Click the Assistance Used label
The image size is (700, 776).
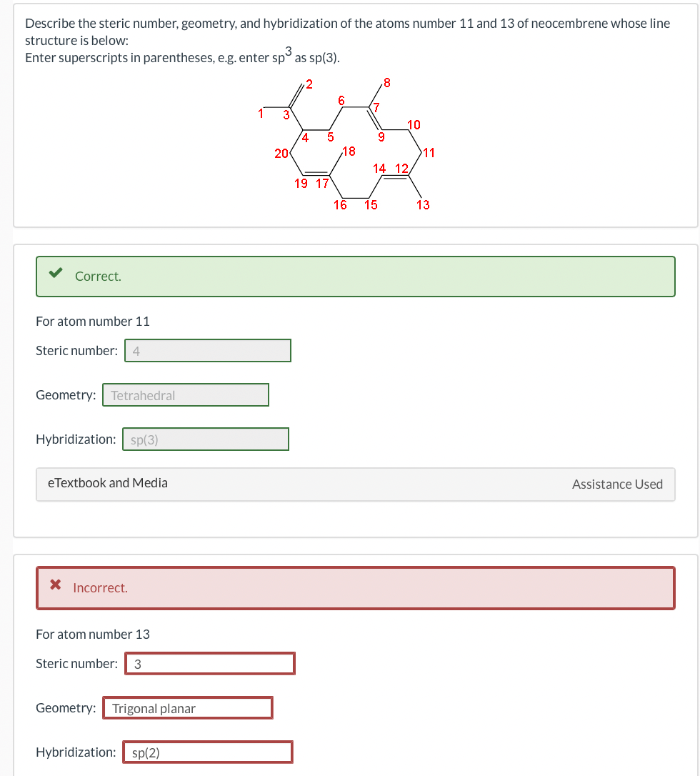617,484
